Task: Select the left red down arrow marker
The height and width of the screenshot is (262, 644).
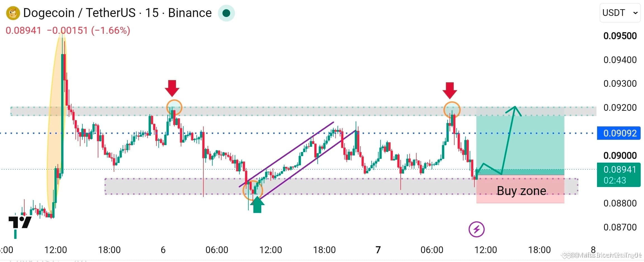Action: click(172, 88)
